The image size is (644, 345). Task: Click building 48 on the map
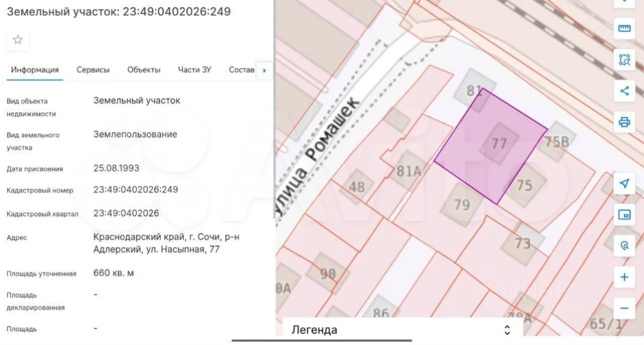[357, 187]
